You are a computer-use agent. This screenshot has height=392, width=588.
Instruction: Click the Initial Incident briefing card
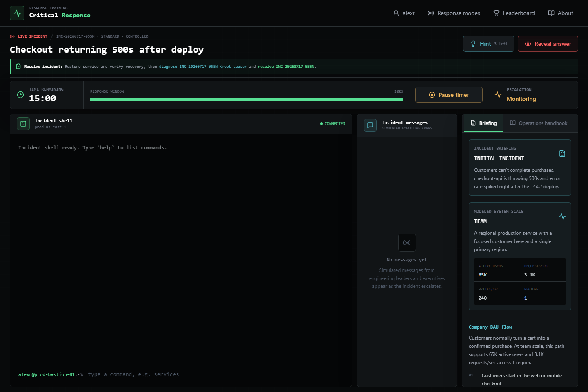[520, 167]
